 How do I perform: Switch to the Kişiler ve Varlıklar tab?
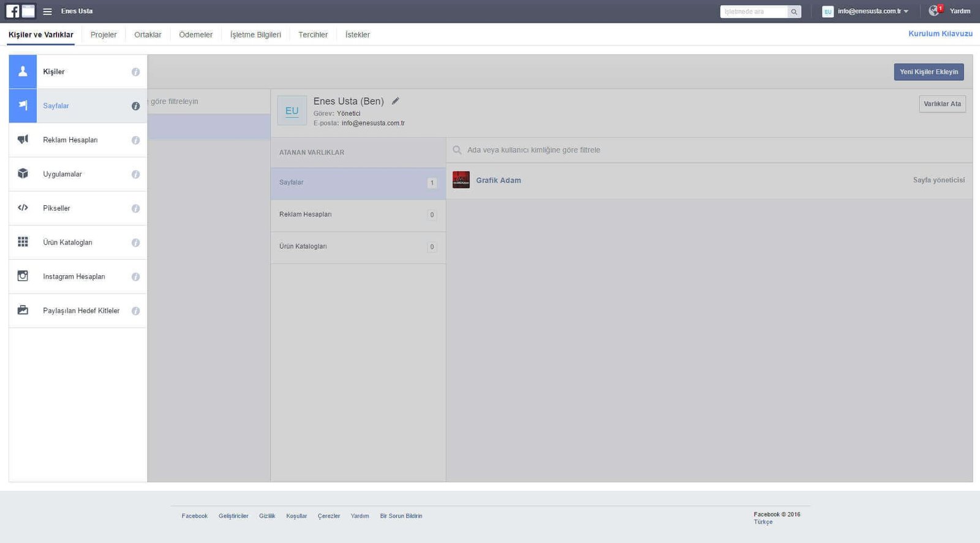point(41,35)
